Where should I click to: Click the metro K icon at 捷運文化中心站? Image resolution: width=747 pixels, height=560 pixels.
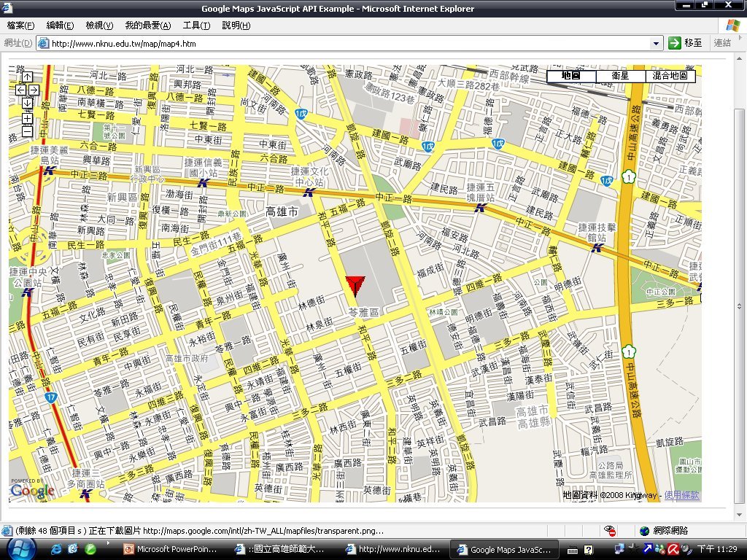(x=309, y=192)
